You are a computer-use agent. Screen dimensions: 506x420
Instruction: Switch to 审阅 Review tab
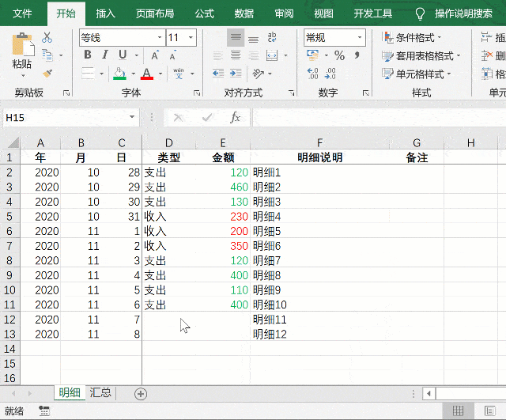285,13
